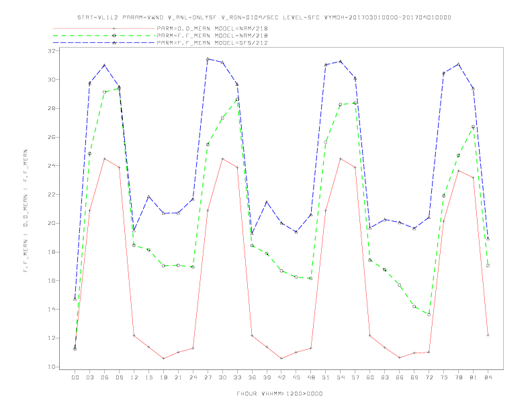Click x-axis tick label 09

point(120,377)
